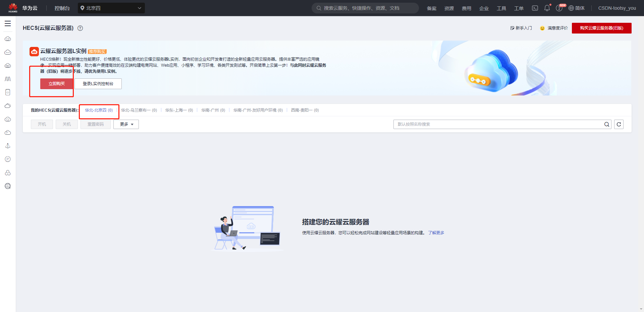Open the 新手入门 getting started link

click(521, 28)
